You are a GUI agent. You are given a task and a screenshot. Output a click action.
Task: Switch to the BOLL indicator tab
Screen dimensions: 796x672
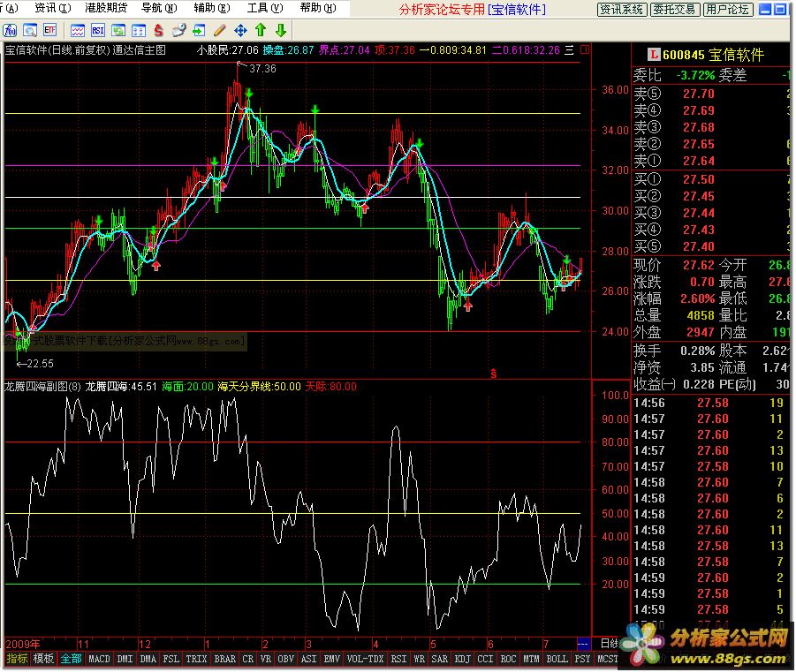pyautogui.click(x=557, y=659)
